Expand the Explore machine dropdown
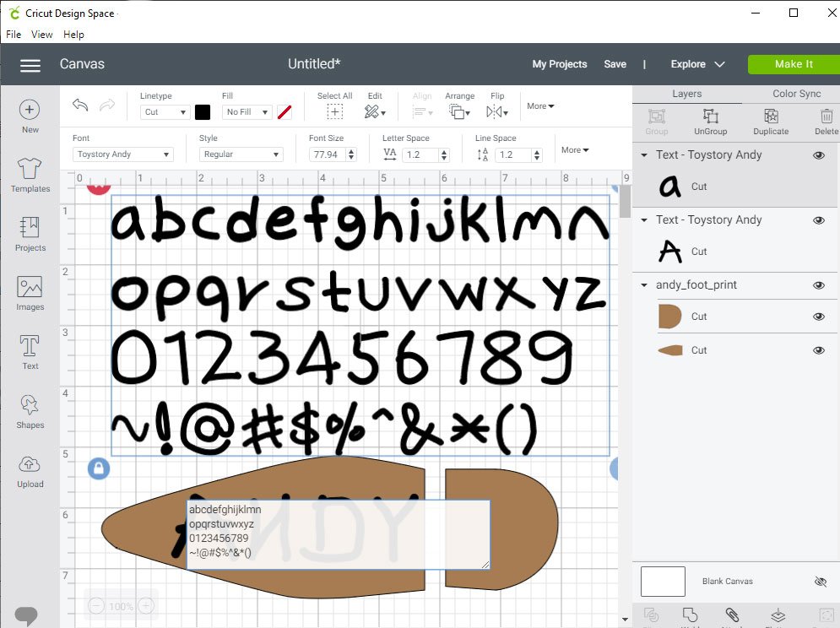Image resolution: width=840 pixels, height=628 pixels. (x=697, y=64)
